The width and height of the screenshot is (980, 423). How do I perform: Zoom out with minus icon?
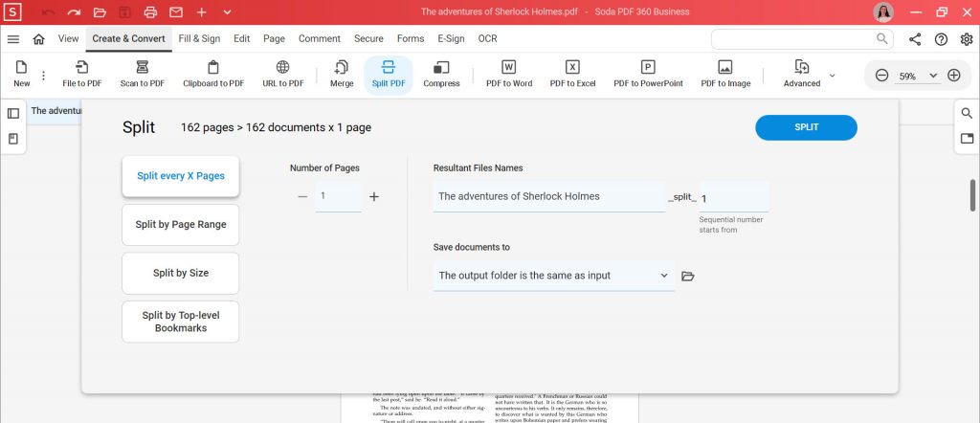click(881, 76)
